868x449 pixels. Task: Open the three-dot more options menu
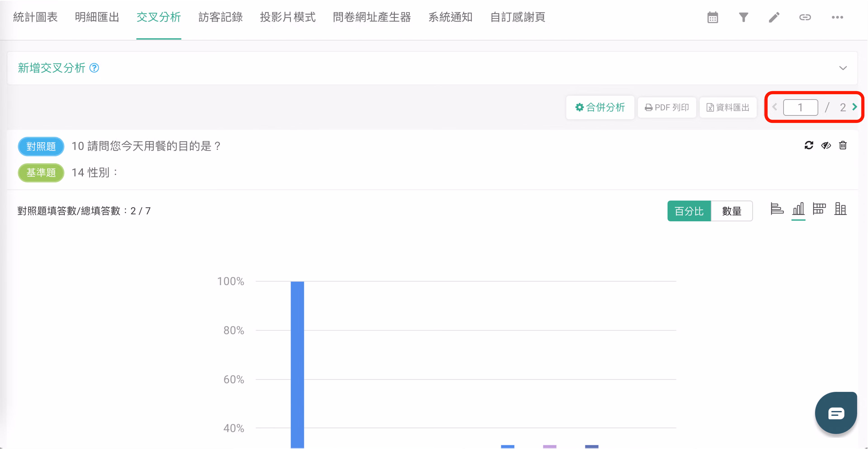click(x=837, y=17)
